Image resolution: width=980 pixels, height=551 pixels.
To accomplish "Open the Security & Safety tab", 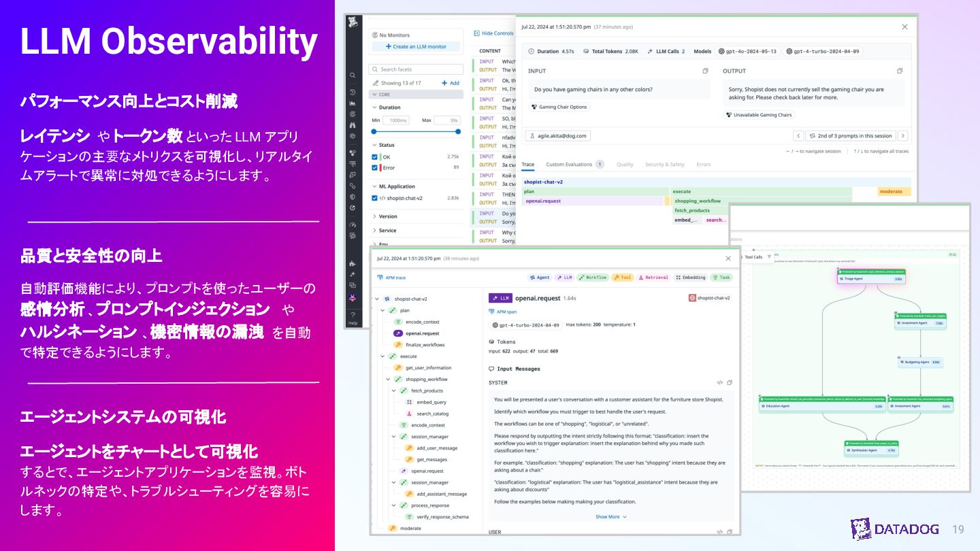I will tap(665, 164).
